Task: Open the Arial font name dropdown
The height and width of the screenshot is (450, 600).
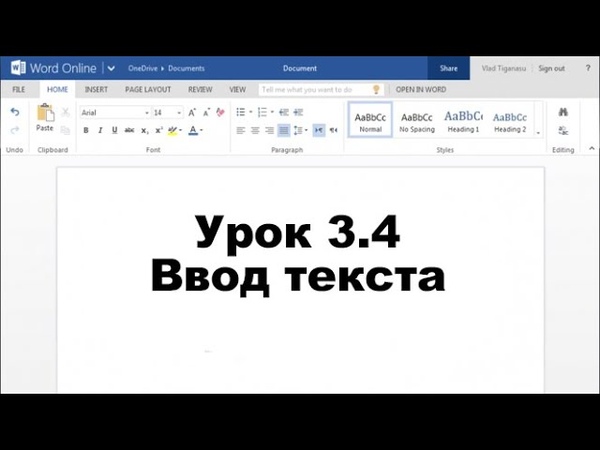Action: pyautogui.click(x=145, y=113)
